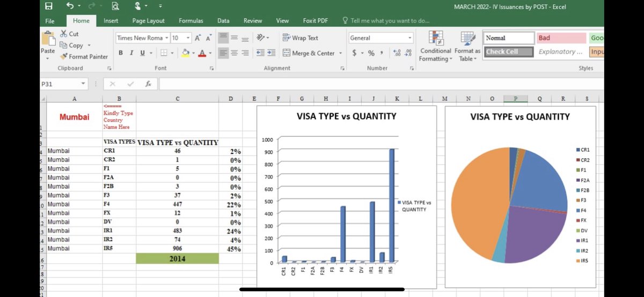Expand the font size dropdown

click(x=188, y=38)
